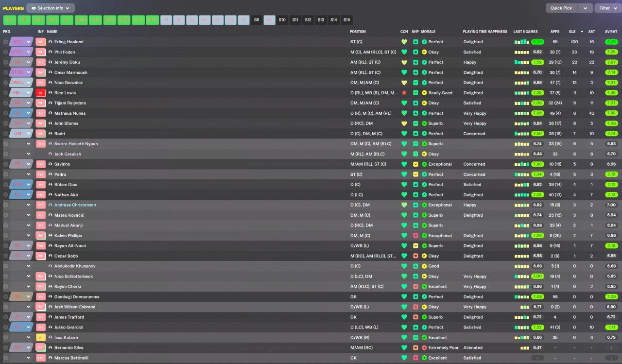Click Jérémy Doku's last 5 games form bars
The image size is (622, 364).
coord(522,62)
